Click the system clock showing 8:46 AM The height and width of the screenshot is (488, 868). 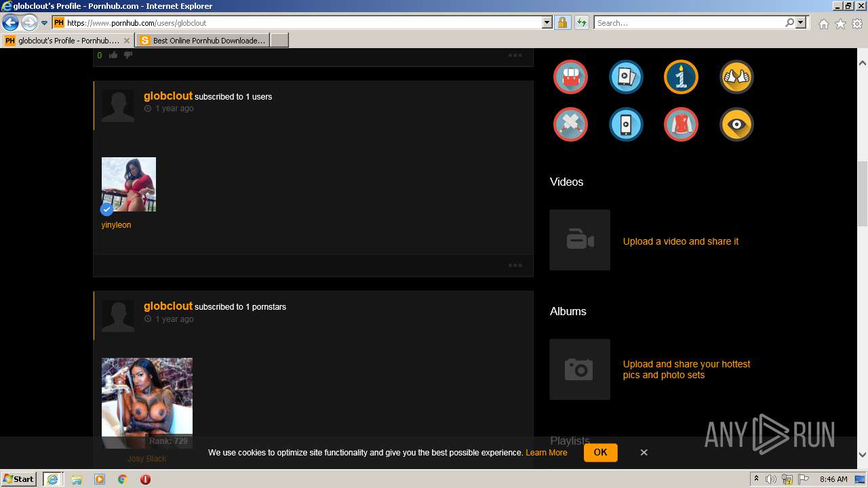tap(833, 479)
